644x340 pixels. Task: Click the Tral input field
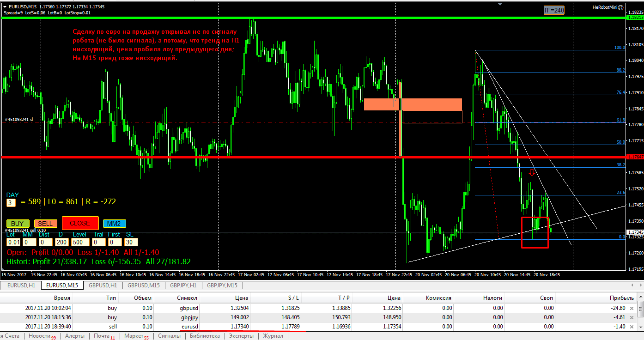(98, 242)
